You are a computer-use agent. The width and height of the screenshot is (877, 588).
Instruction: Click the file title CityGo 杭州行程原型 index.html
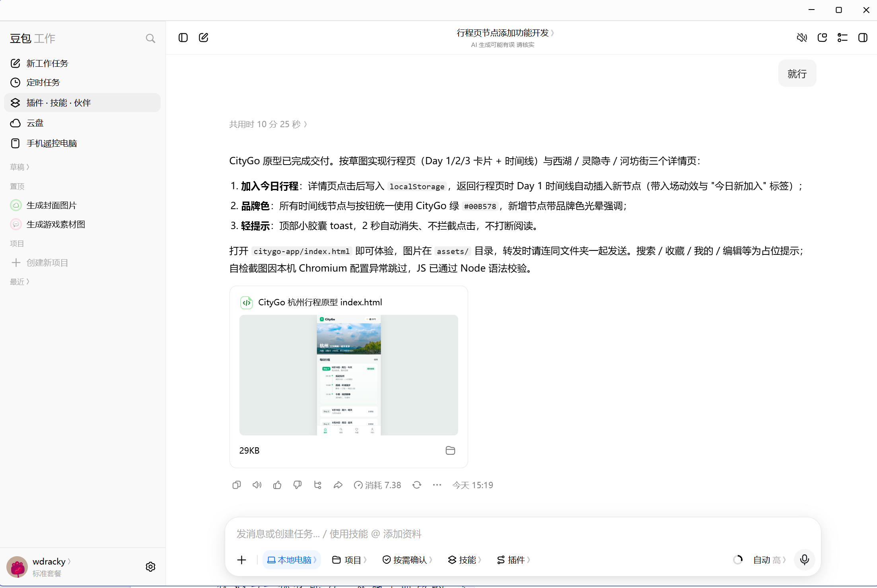pyautogui.click(x=320, y=302)
